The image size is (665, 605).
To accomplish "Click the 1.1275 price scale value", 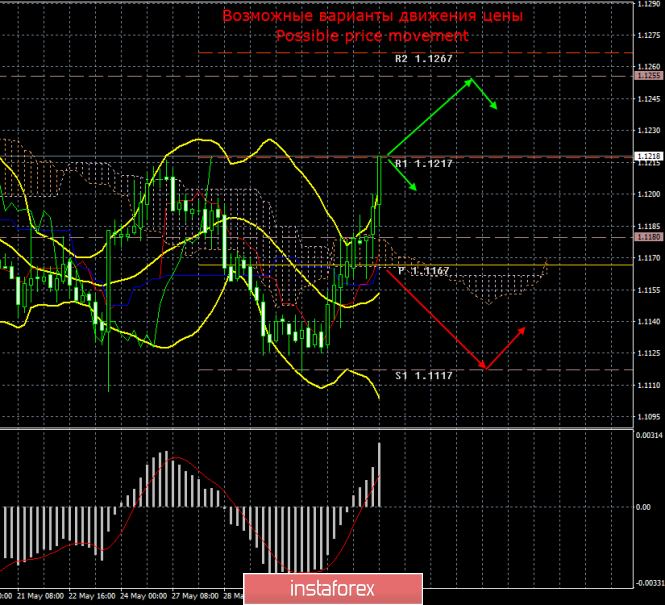I will [649, 35].
